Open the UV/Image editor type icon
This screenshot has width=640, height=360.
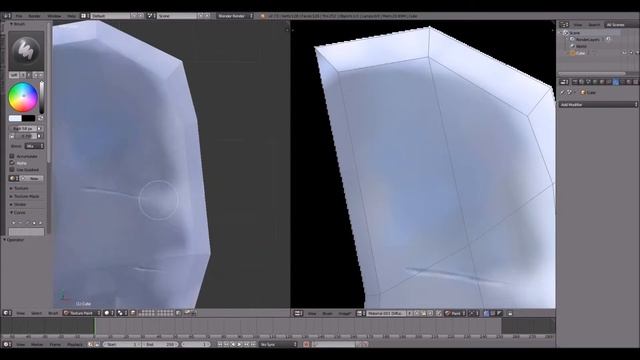pyautogui.click(x=298, y=313)
